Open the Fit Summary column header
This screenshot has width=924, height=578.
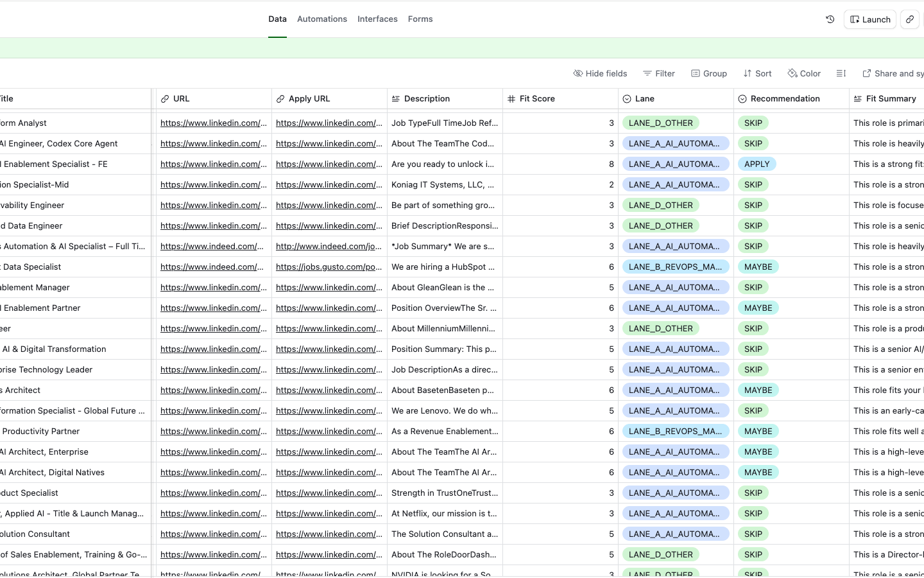tap(887, 98)
